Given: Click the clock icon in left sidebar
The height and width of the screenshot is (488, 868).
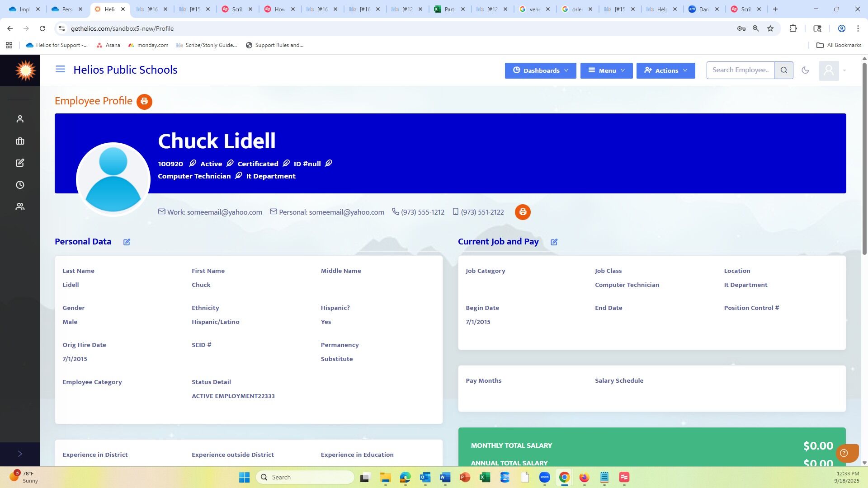Looking at the screenshot, I should click(20, 185).
